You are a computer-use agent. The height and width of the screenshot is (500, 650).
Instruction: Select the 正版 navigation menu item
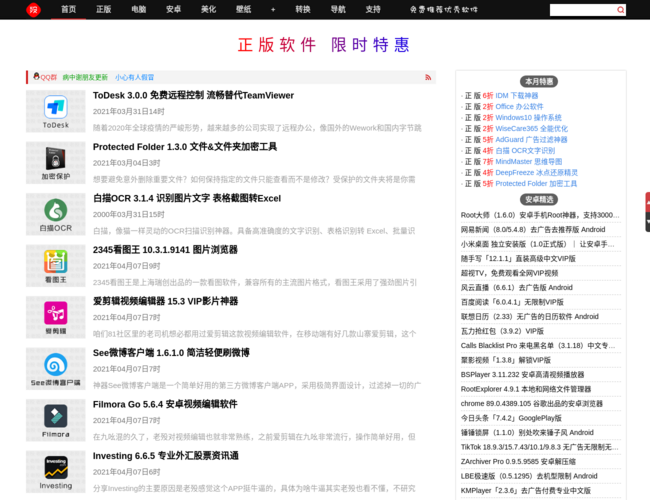click(103, 9)
